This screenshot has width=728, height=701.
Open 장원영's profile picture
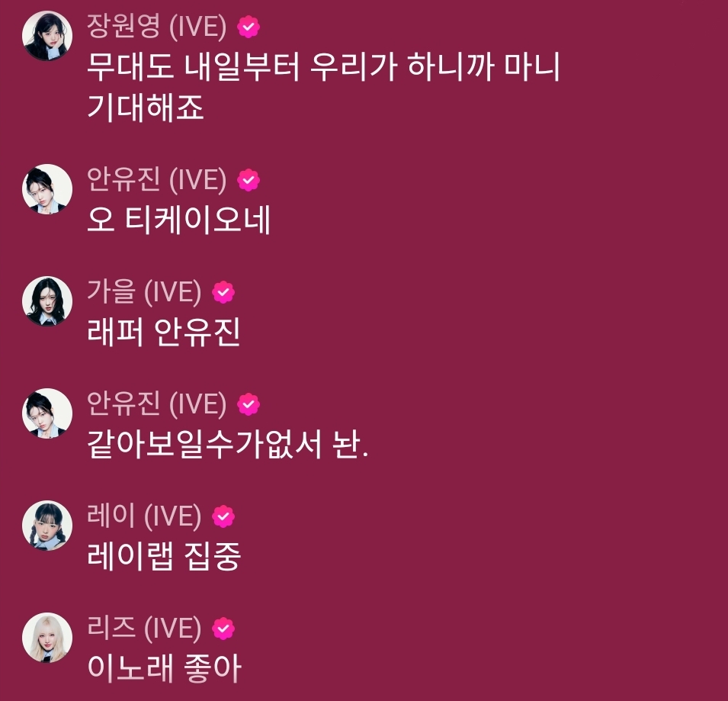pyautogui.click(x=47, y=36)
